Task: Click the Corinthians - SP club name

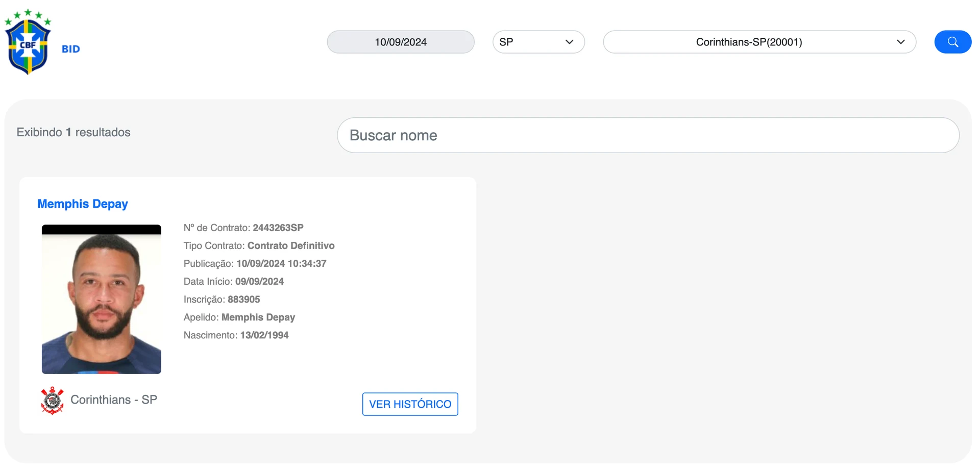Action: [114, 400]
